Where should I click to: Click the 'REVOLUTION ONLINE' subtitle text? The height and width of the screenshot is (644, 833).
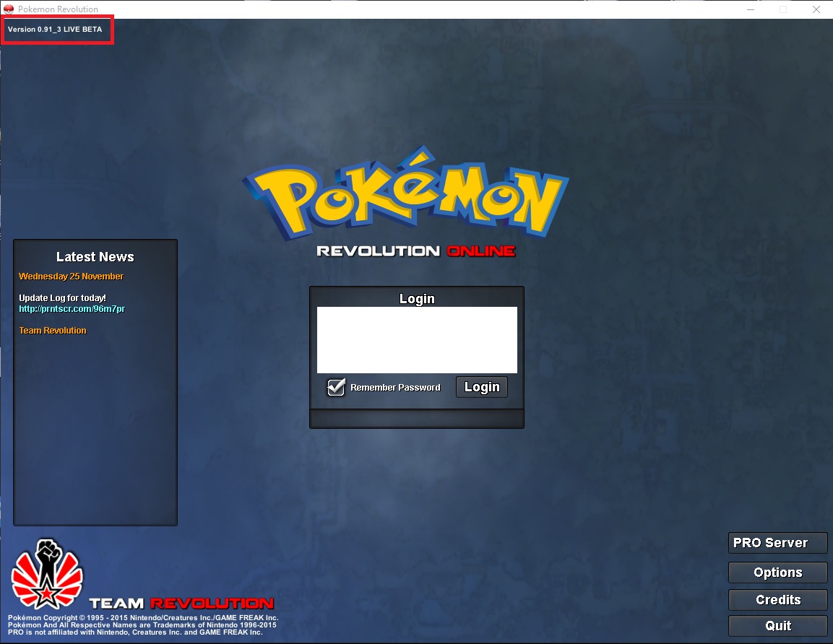pos(416,251)
